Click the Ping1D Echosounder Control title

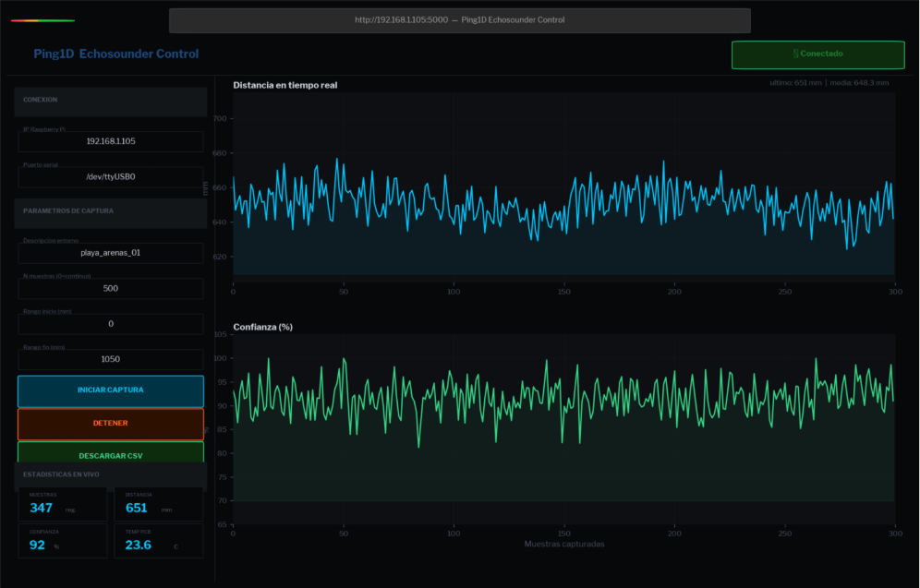(115, 54)
